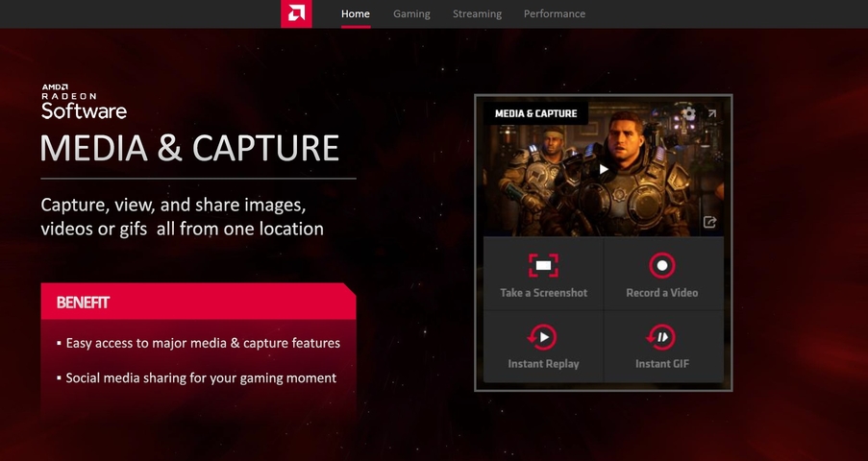Click the 'Record a Video' label
This screenshot has width=868, height=461.
coord(662,293)
